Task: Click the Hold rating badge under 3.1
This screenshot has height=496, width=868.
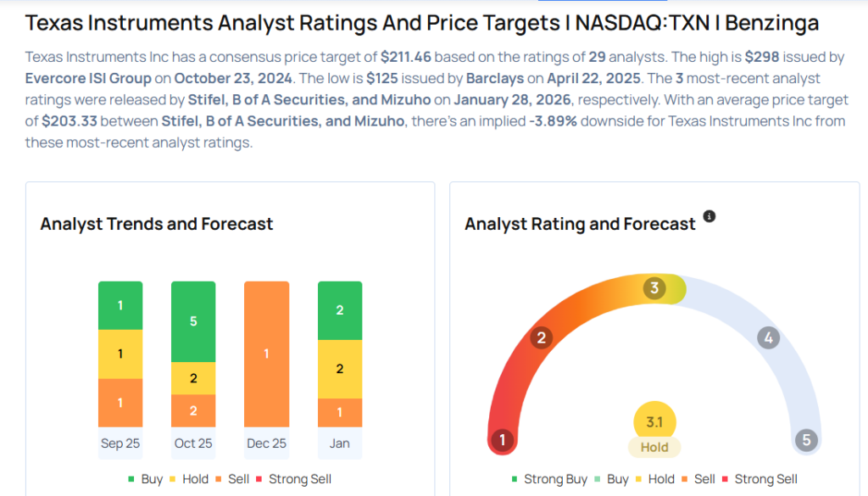Action: [x=654, y=447]
